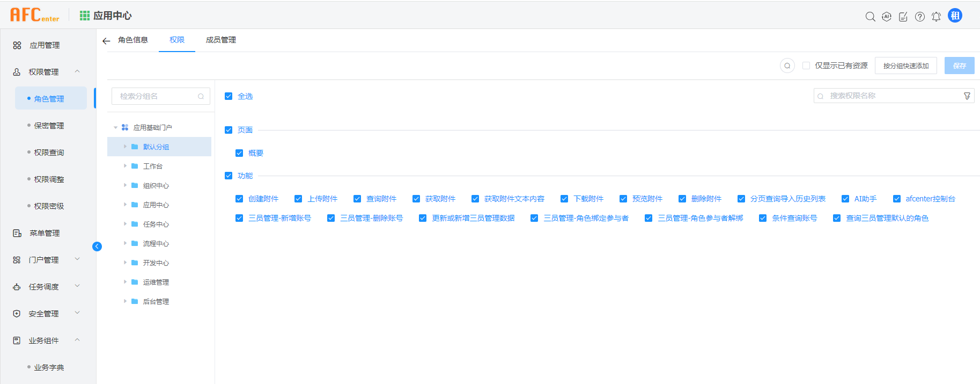Open the edit note icon in header
Image resolution: width=980 pixels, height=384 pixels.
(903, 17)
